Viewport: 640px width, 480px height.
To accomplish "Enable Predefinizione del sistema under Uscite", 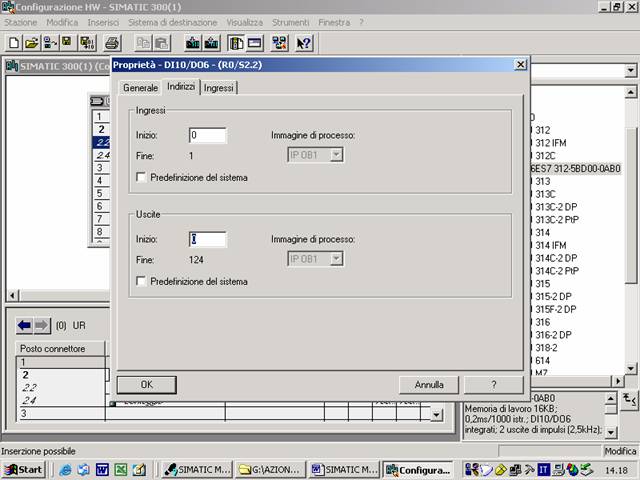I will coord(141,281).
